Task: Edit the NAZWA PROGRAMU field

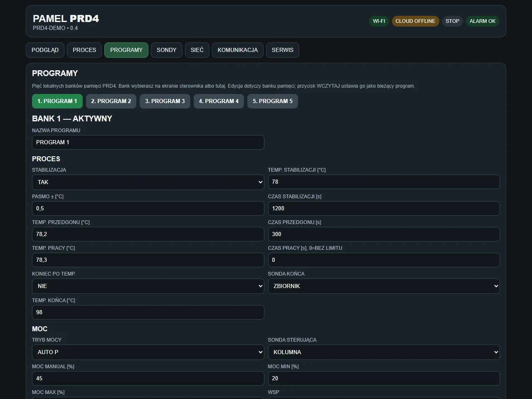Action: coord(148,142)
